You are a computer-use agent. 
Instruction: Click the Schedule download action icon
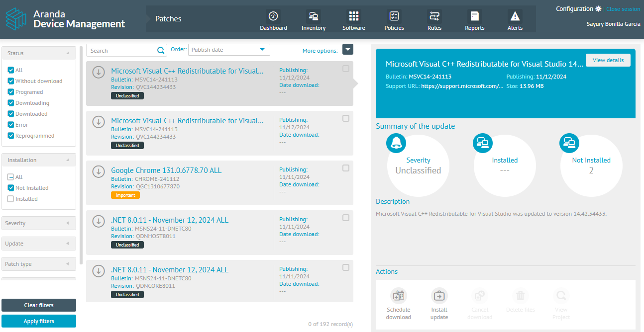click(x=399, y=296)
